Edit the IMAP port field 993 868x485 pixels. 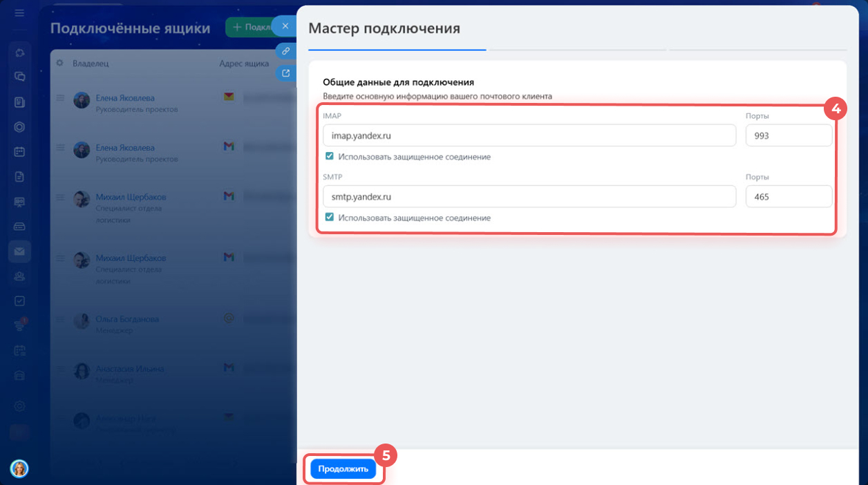pyautogui.click(x=789, y=135)
